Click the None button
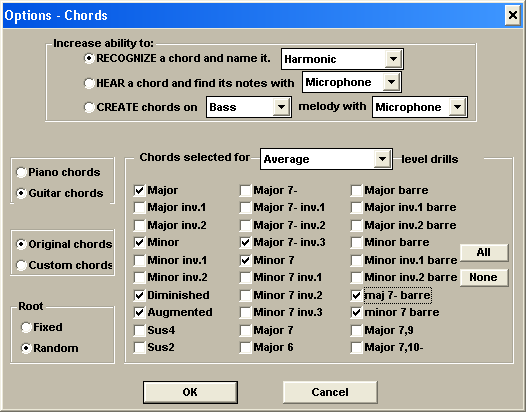 pyautogui.click(x=484, y=277)
